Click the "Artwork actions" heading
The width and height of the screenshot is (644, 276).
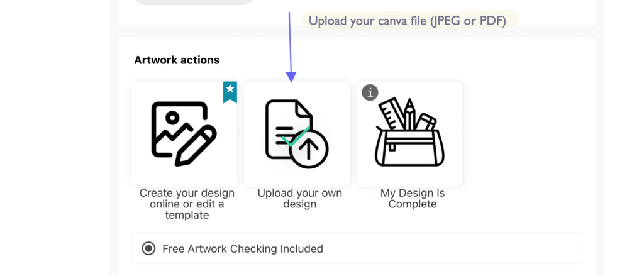[177, 60]
